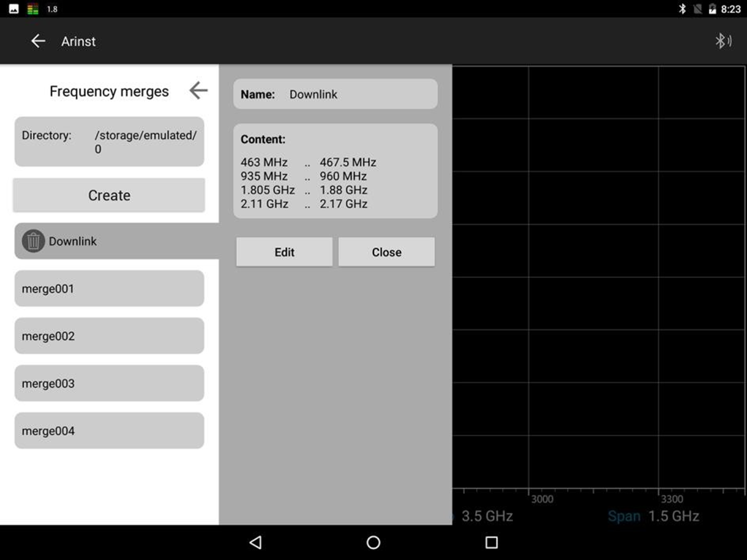Open merge004 list item
The width and height of the screenshot is (747, 560).
(109, 431)
